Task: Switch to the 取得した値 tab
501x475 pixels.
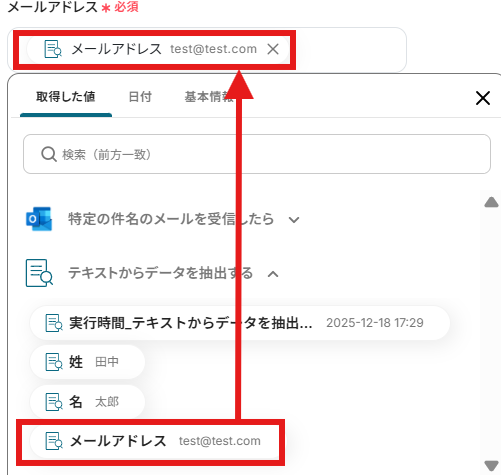Action: coord(66,97)
